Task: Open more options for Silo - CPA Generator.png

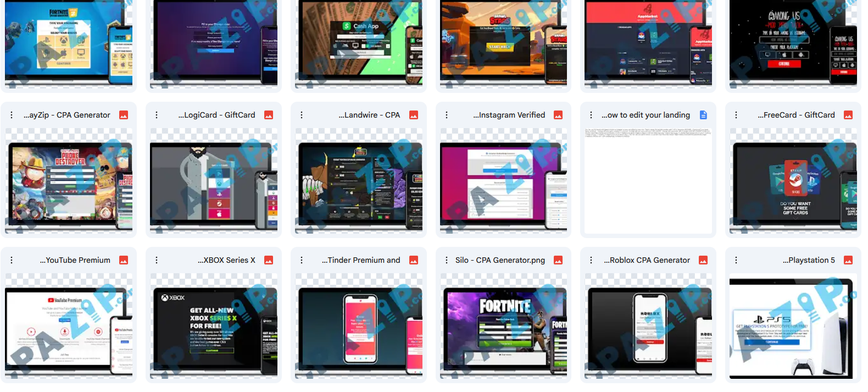Action: (447, 260)
